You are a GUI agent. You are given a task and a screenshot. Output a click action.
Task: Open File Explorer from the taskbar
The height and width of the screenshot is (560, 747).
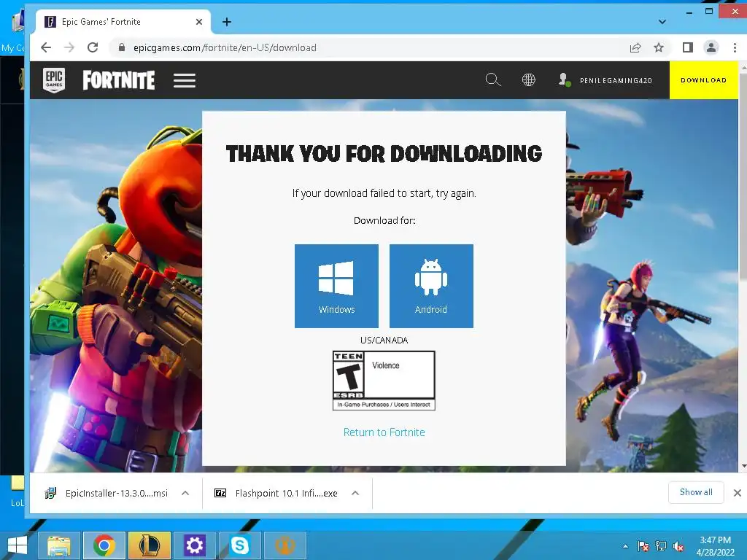click(x=58, y=545)
